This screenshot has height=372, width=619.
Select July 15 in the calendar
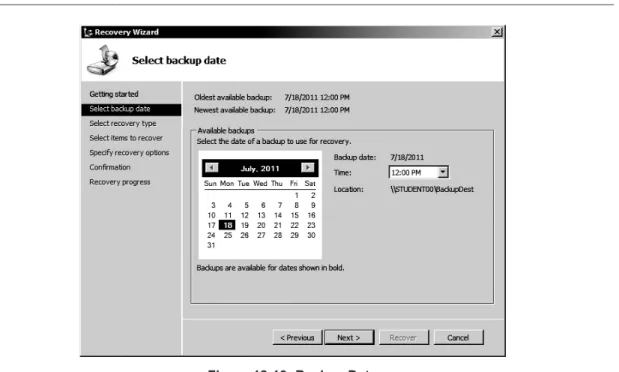point(294,215)
